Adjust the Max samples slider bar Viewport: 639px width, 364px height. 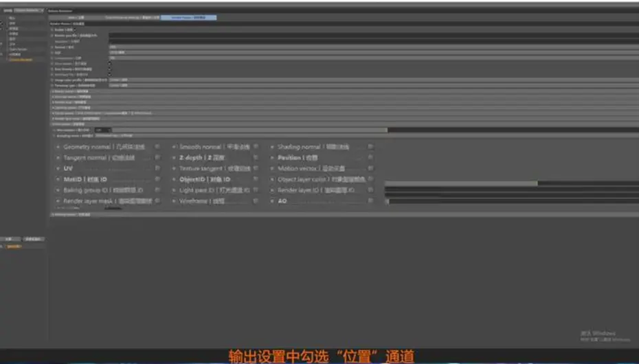(x=376, y=130)
